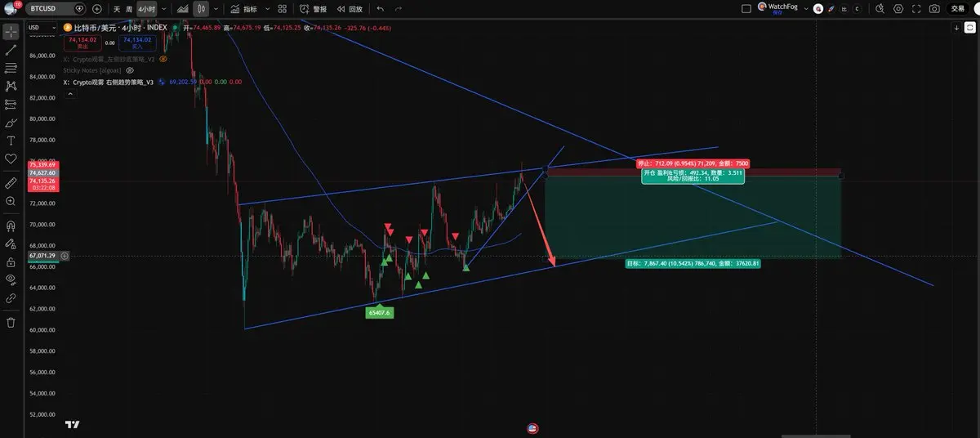Viewport: 980px width, 438px height.
Task: Click the undo arrow
Action: (x=380, y=9)
